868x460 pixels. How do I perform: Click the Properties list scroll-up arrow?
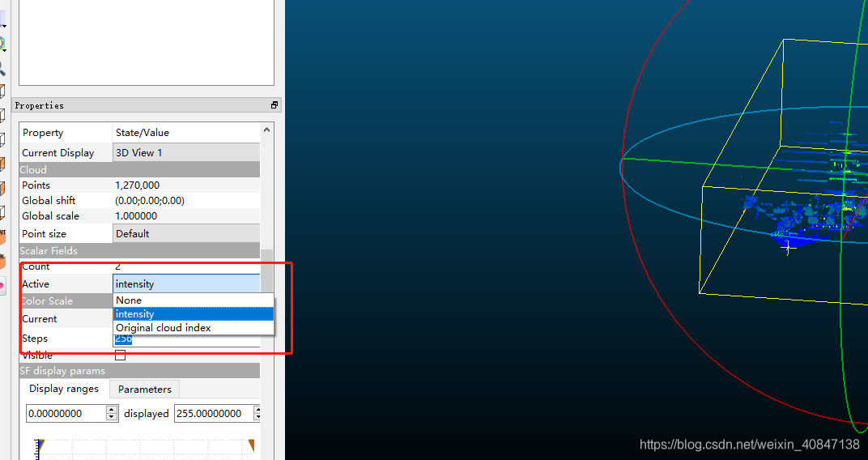[267, 130]
